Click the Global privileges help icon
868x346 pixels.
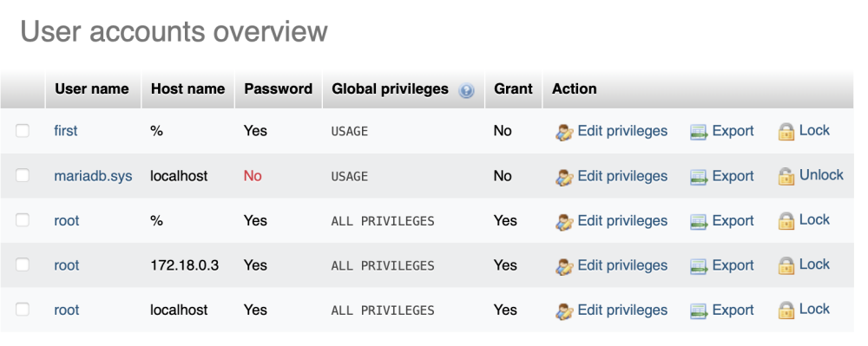(x=466, y=90)
